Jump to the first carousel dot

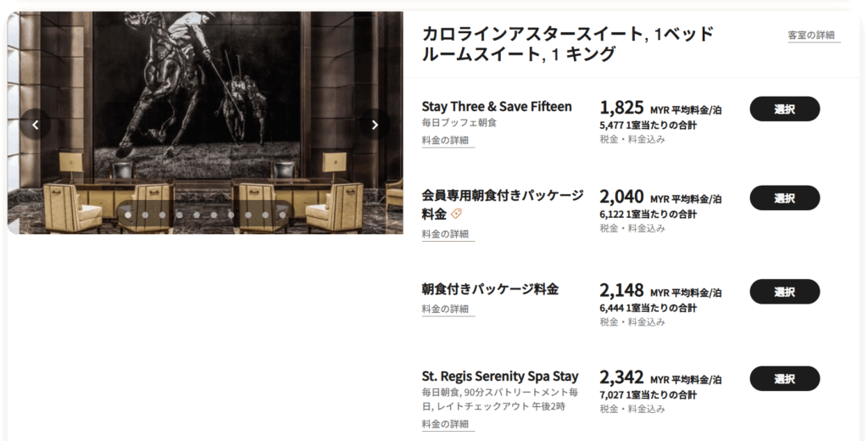click(x=128, y=215)
